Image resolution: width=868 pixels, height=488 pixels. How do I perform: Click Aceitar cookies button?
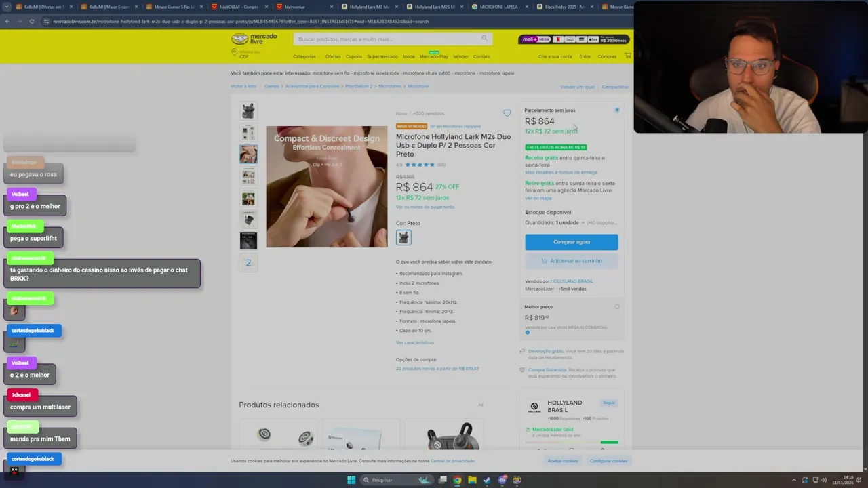(x=563, y=461)
